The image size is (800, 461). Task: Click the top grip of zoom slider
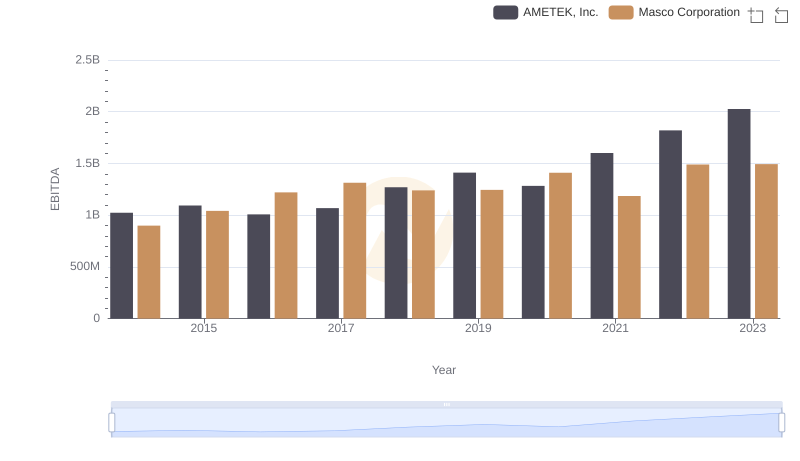pos(446,404)
